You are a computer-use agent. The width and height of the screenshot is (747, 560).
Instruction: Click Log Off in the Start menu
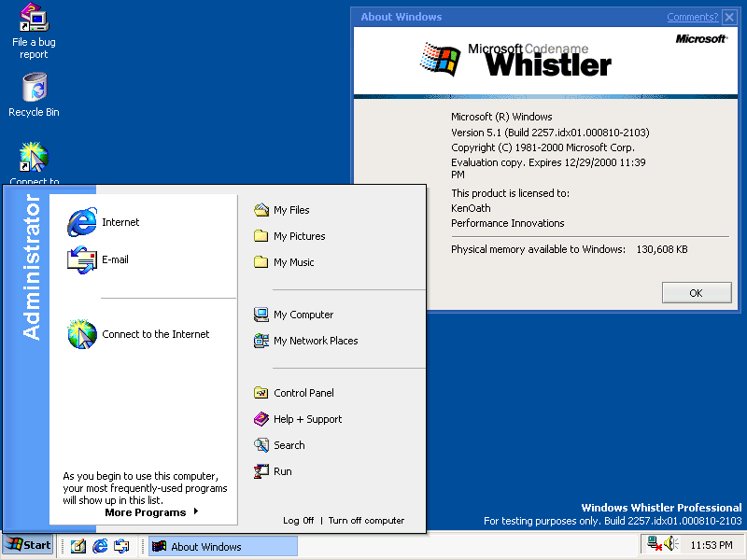point(298,521)
